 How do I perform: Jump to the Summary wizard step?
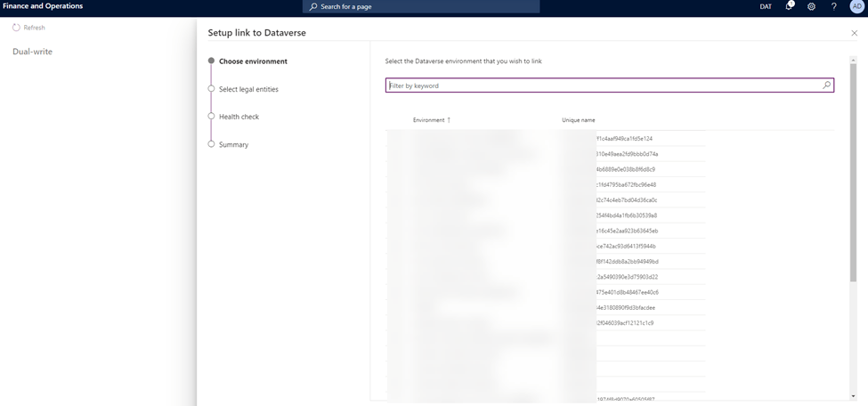point(233,144)
